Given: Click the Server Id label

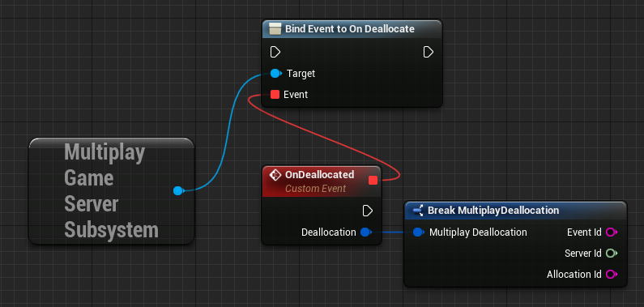Looking at the screenshot, I should click(x=583, y=254).
